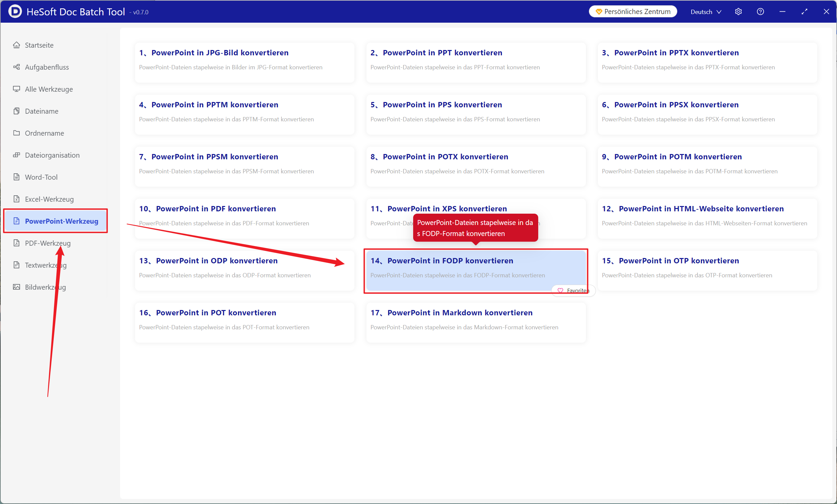Click the Bildwerkzeug image icon
The height and width of the screenshot is (504, 837).
pos(16,287)
